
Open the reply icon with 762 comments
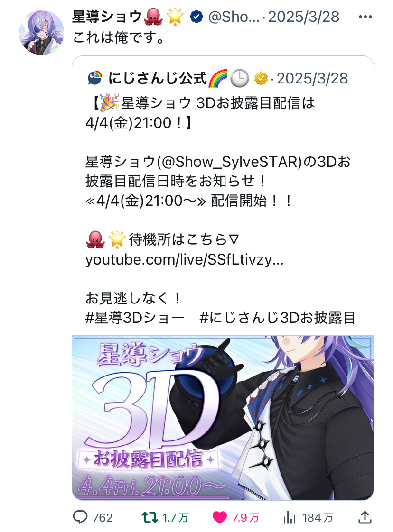[81, 517]
